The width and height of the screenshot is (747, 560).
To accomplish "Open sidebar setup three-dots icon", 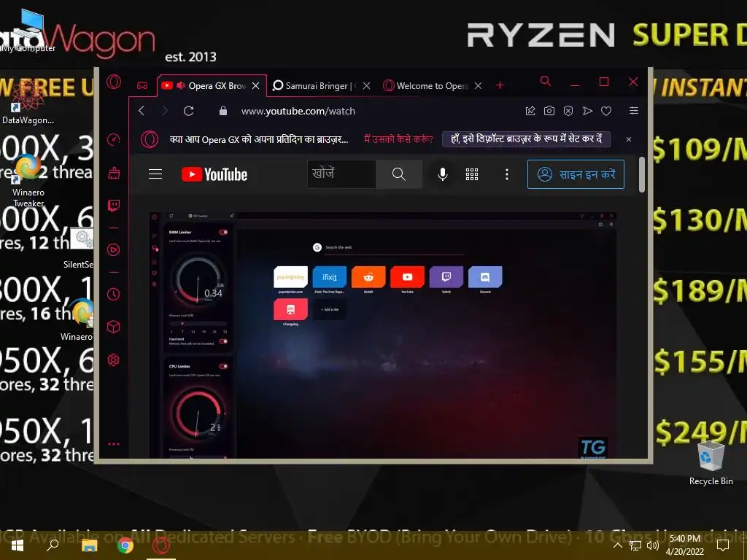I will tap(113, 444).
